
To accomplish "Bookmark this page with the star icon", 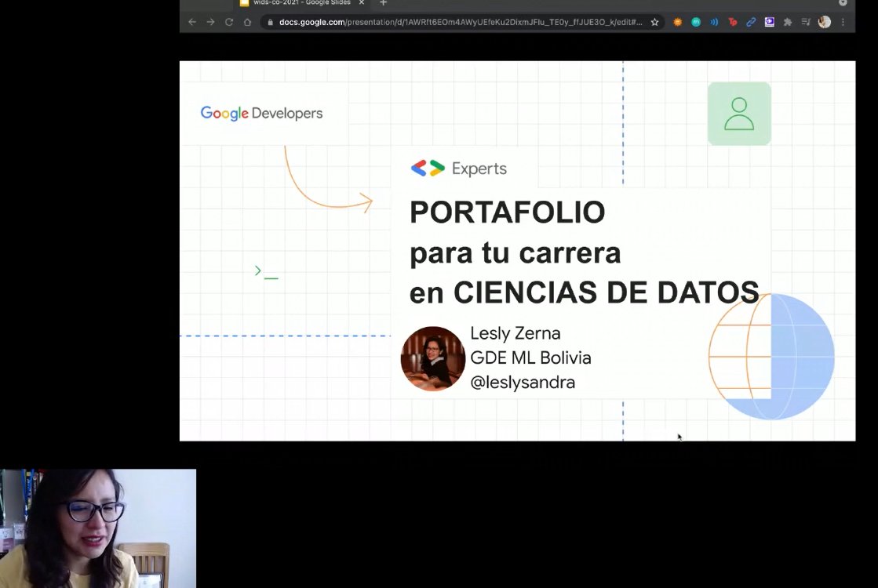I will [x=654, y=23].
